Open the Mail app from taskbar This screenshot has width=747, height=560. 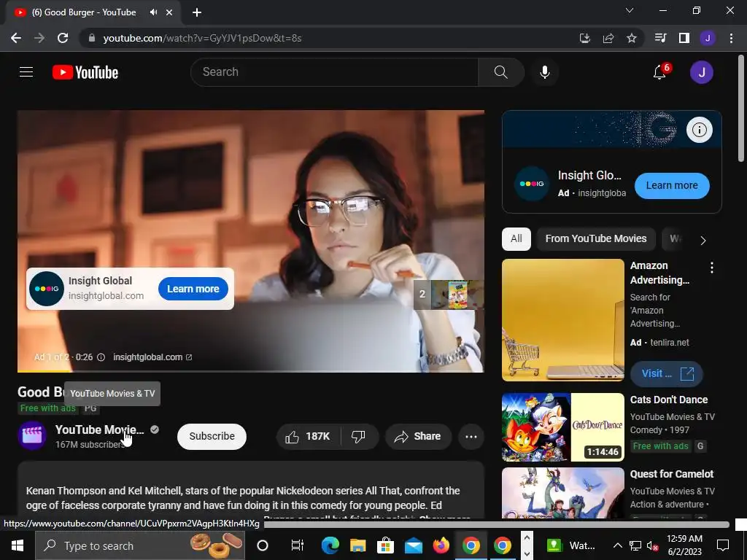click(x=414, y=545)
